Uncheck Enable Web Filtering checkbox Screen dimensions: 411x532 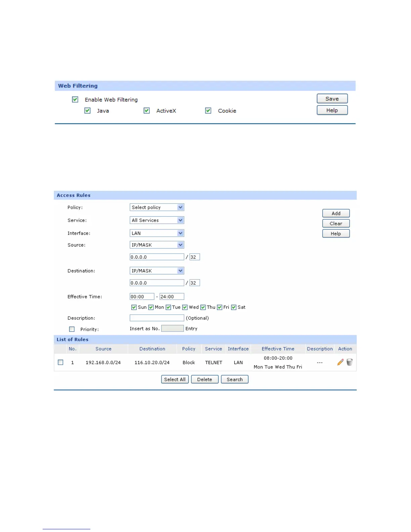pyautogui.click(x=75, y=99)
